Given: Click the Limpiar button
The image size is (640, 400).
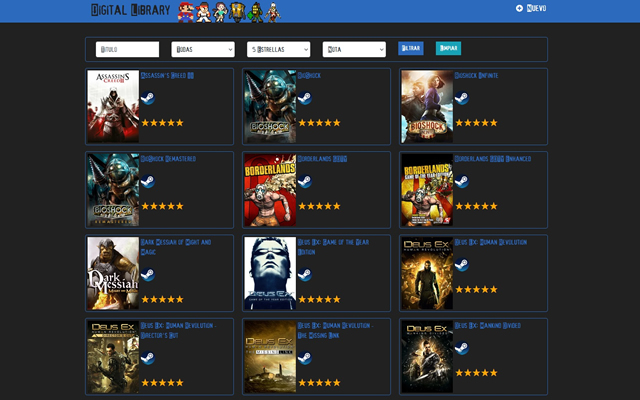Looking at the screenshot, I should click(x=448, y=48).
